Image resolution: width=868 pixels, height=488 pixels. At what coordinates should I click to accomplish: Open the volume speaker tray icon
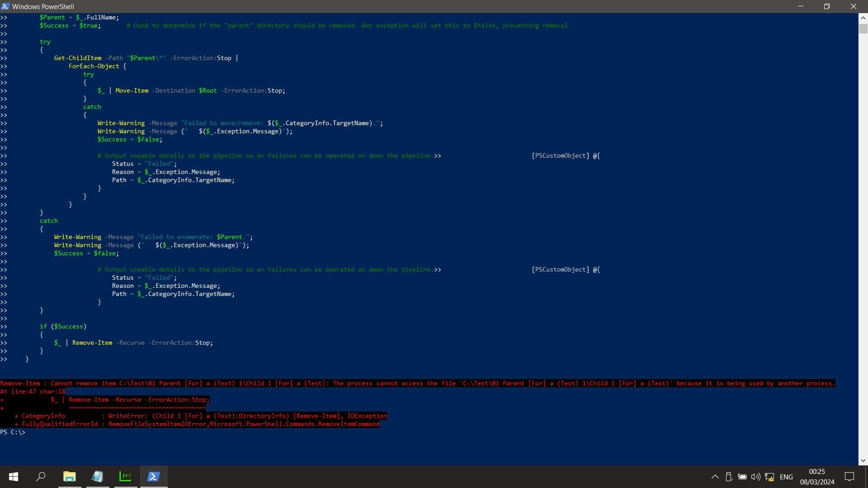coord(755,477)
